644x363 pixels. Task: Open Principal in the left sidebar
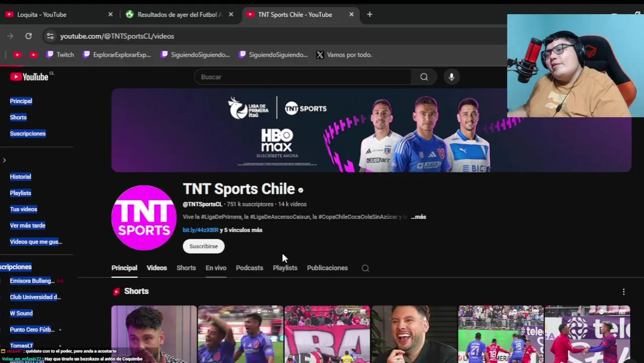coord(21,101)
